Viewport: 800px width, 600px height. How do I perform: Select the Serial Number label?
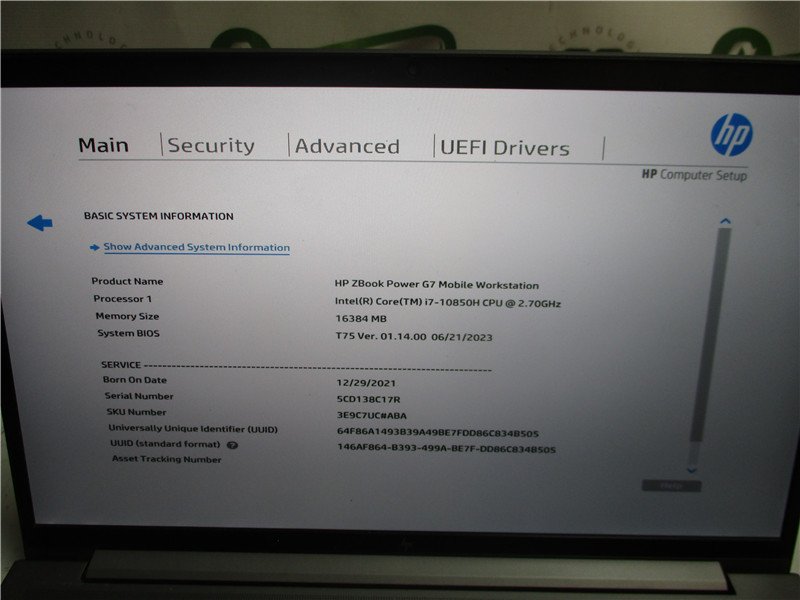pos(139,396)
